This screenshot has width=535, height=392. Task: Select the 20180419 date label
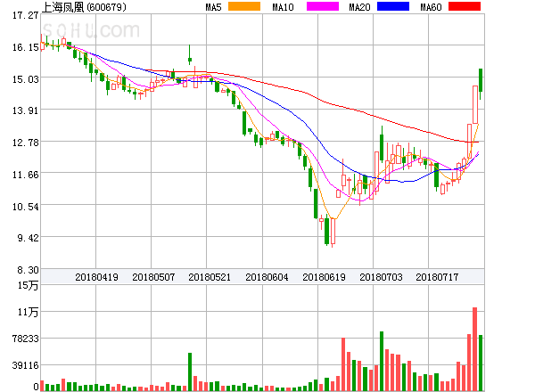coord(96,277)
